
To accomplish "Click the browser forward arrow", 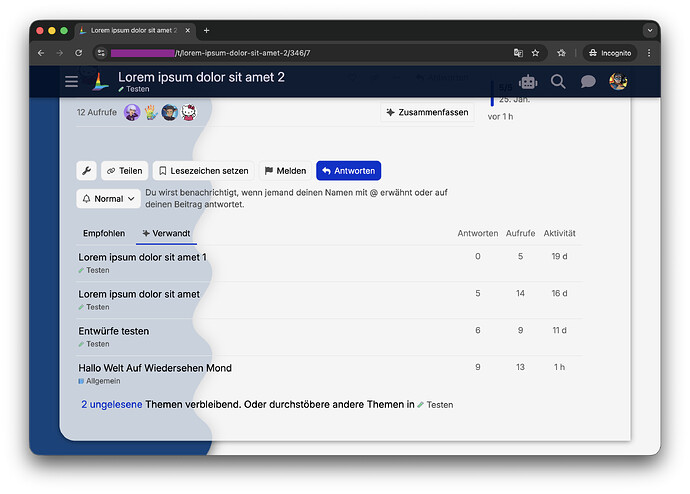I will click(x=60, y=53).
